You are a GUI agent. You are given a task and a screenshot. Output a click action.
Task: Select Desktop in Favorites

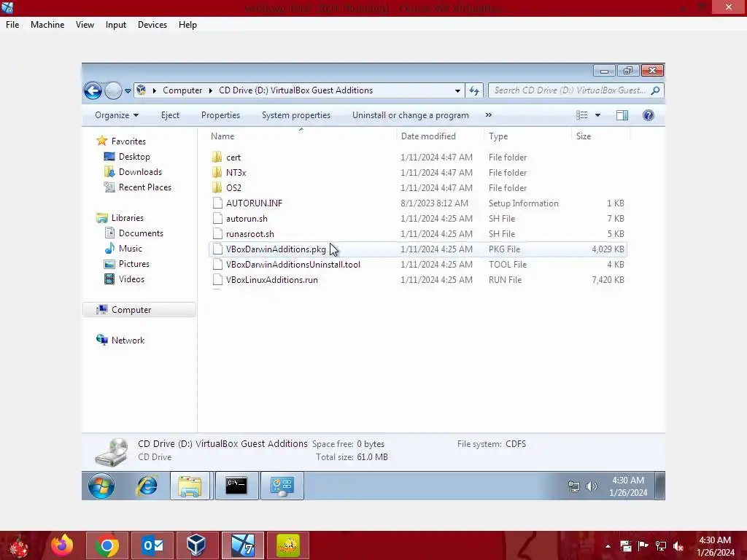pos(134,157)
